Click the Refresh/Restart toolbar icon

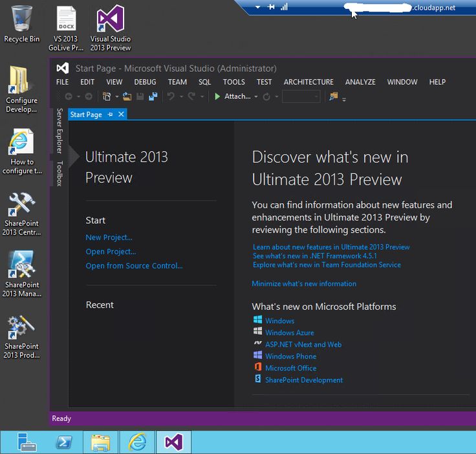pos(266,97)
